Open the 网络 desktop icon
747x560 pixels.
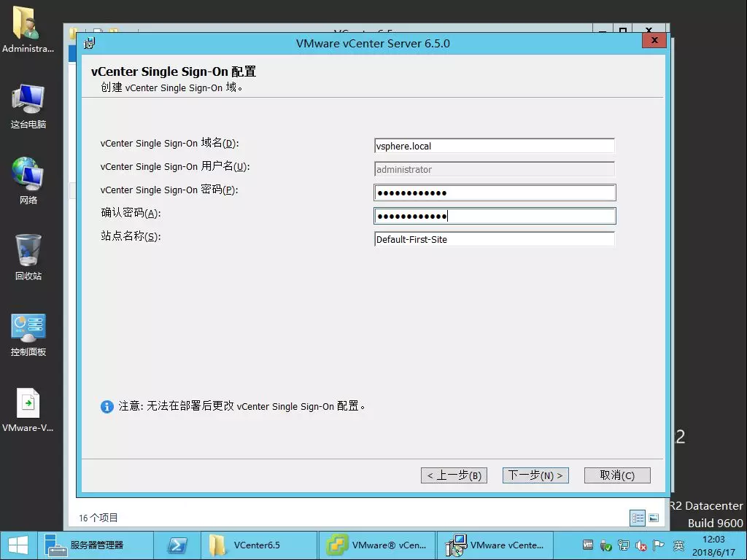(x=28, y=180)
